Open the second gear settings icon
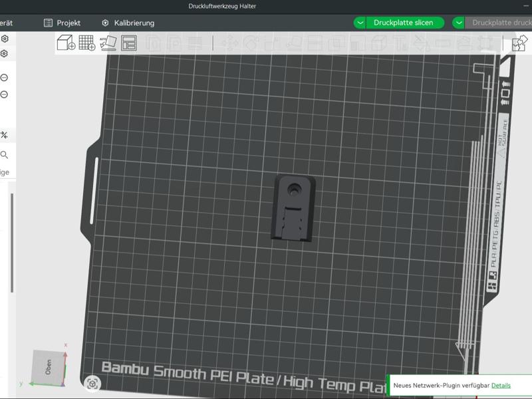 pos(4,54)
